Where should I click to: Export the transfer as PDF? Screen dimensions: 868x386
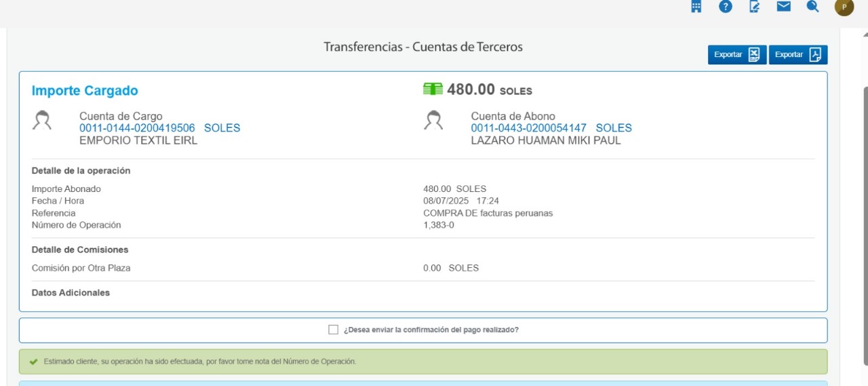798,55
